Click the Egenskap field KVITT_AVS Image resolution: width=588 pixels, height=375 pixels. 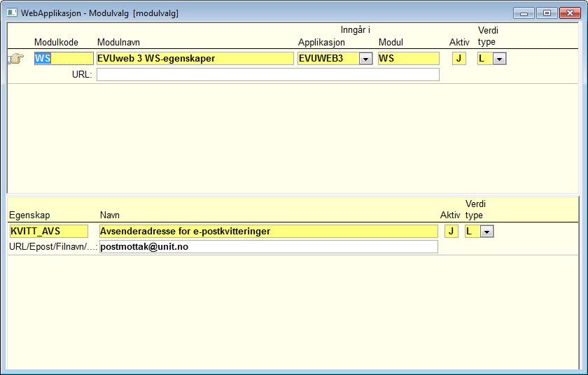49,231
